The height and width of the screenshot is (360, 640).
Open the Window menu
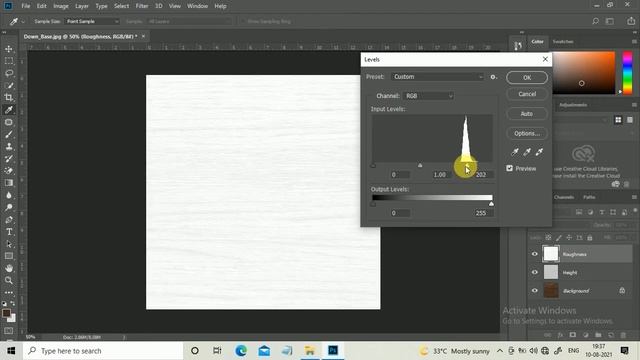tap(197, 6)
